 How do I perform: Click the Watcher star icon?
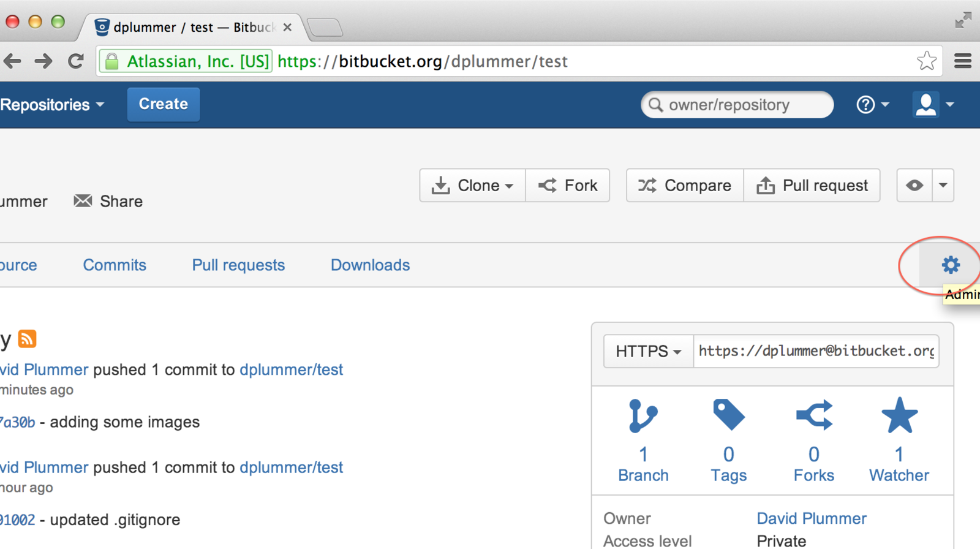899,415
